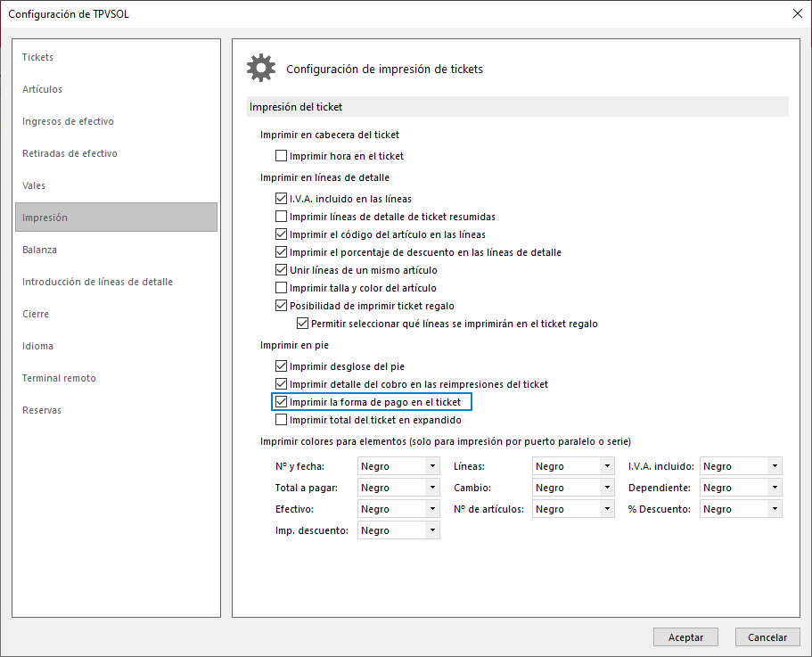The width and height of the screenshot is (812, 657).
Task: Click the gear icon beside the configuration title
Action: tap(261, 68)
